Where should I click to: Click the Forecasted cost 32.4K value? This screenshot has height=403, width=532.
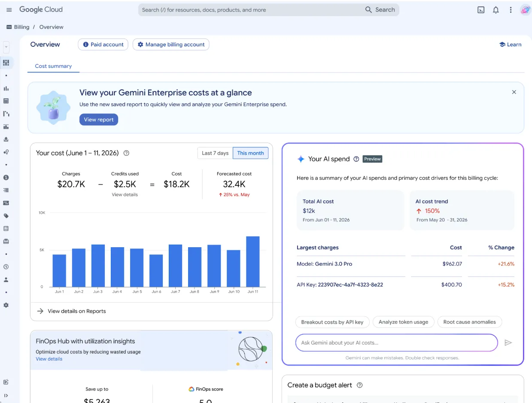[x=234, y=184]
